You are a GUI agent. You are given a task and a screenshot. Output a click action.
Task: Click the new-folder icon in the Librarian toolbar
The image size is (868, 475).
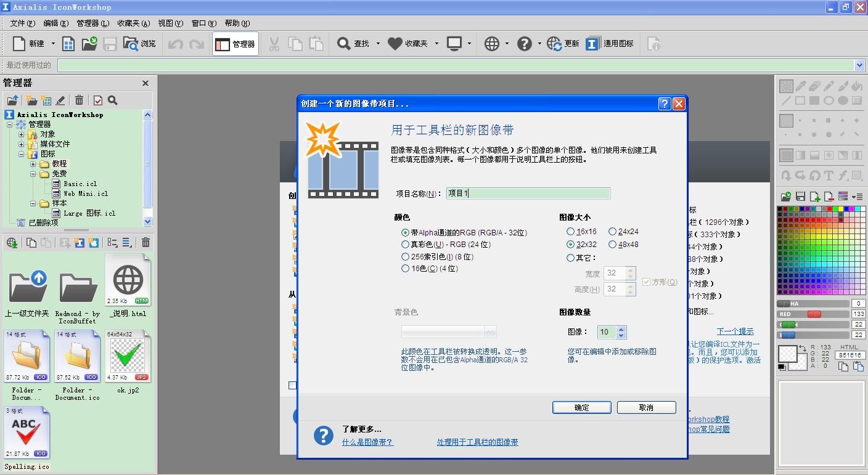coord(31,100)
